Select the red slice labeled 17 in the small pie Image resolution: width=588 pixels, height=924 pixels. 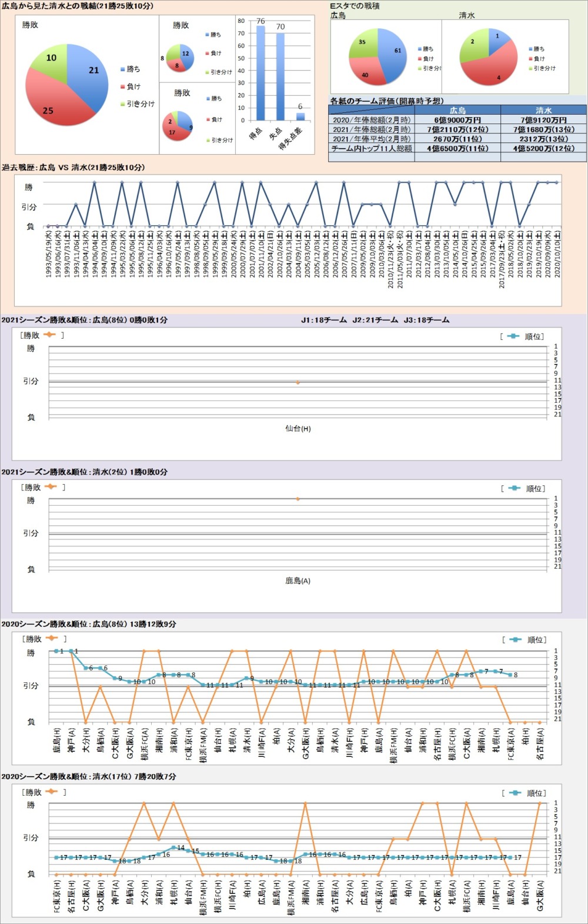(x=175, y=131)
